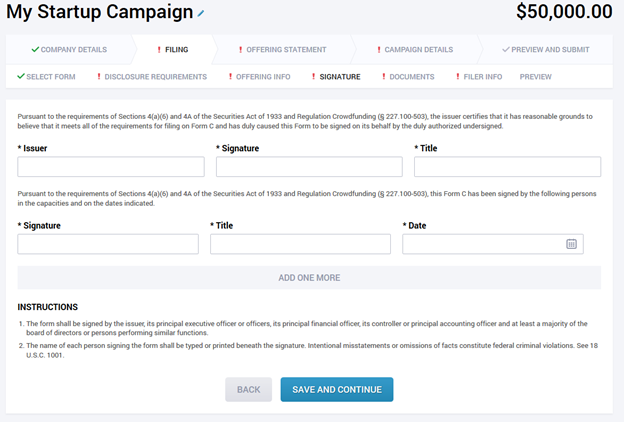The width and height of the screenshot is (624, 422).
Task: Focus the Date input field
Action: 493,244
